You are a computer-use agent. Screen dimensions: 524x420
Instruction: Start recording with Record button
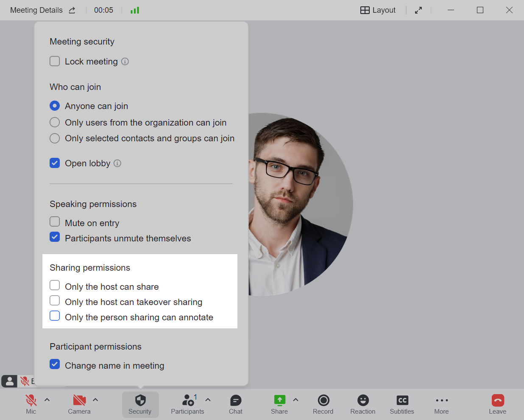[x=323, y=400]
